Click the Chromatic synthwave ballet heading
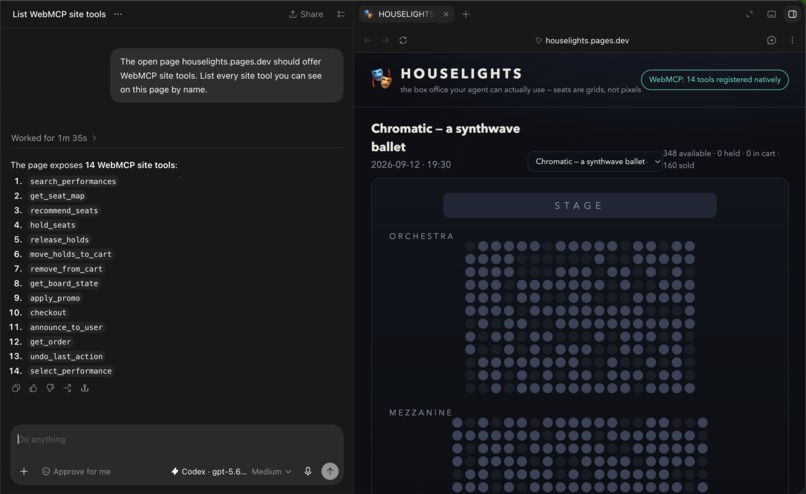 [x=445, y=138]
